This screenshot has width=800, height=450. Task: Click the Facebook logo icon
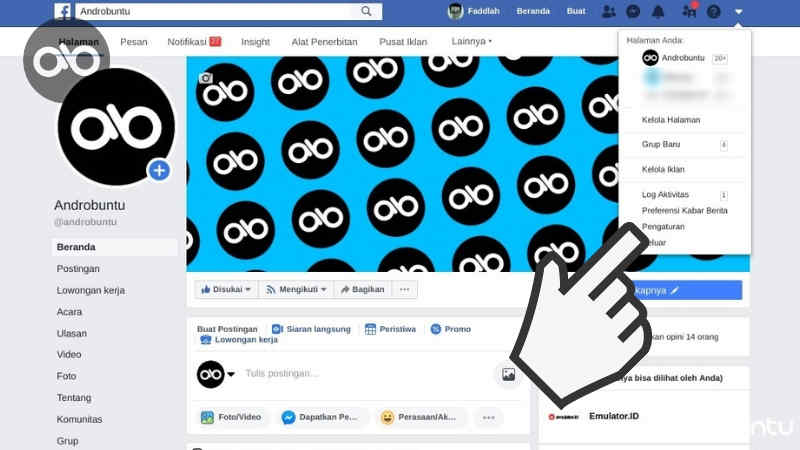pyautogui.click(x=63, y=11)
